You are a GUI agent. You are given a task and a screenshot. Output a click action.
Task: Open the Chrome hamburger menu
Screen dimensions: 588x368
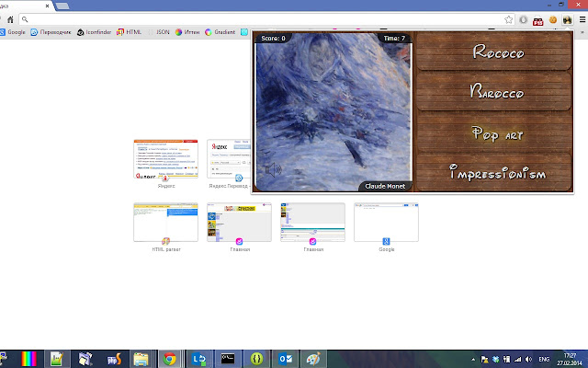pos(582,19)
